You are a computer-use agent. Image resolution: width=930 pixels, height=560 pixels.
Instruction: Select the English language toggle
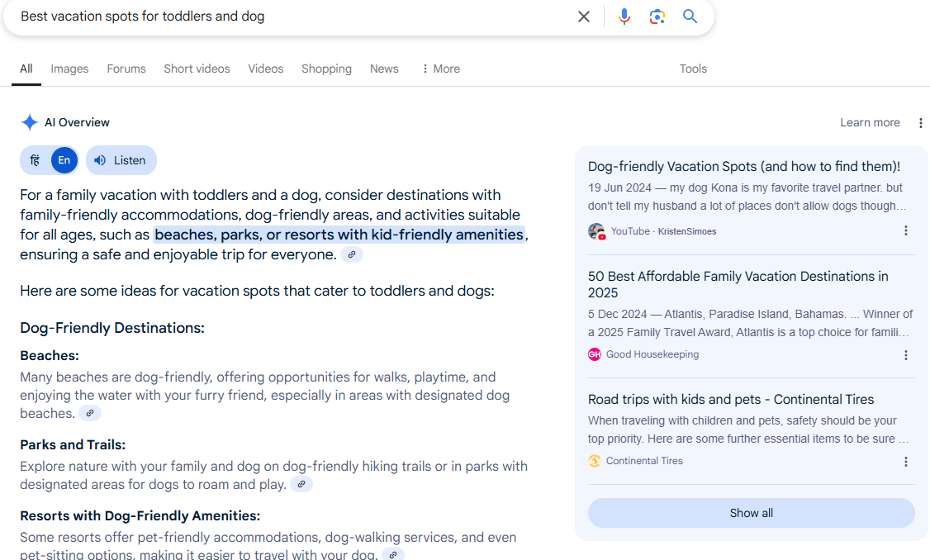[x=64, y=160]
